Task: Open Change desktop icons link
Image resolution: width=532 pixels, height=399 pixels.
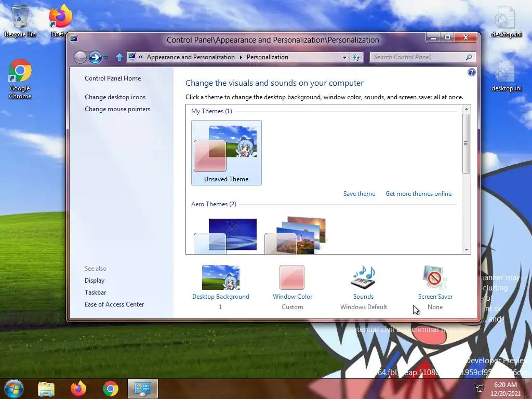Action: coord(115,97)
